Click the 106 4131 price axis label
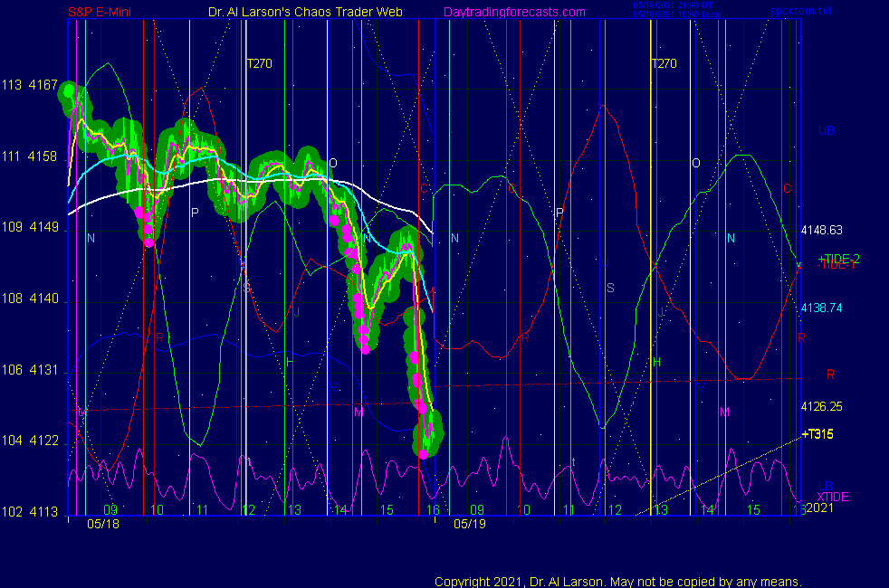889x588 pixels. coord(30,370)
